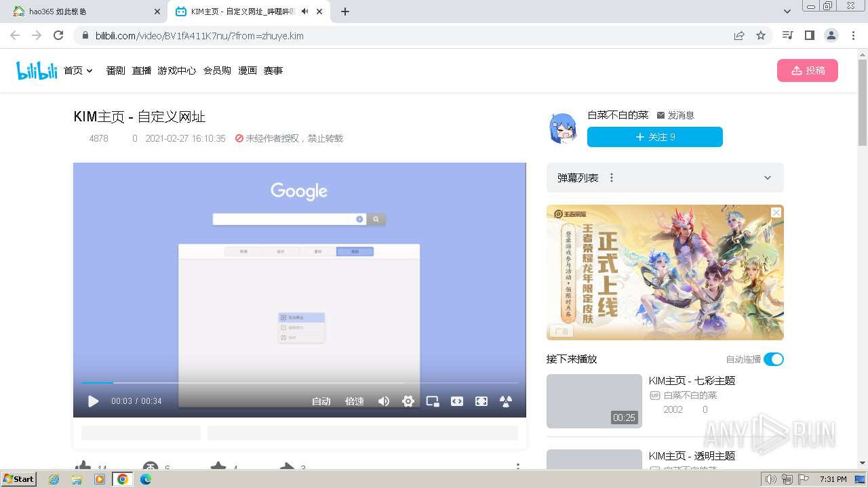868x488 pixels.
Task: Open uploader avatar 白菜不白的菜
Action: click(x=563, y=127)
